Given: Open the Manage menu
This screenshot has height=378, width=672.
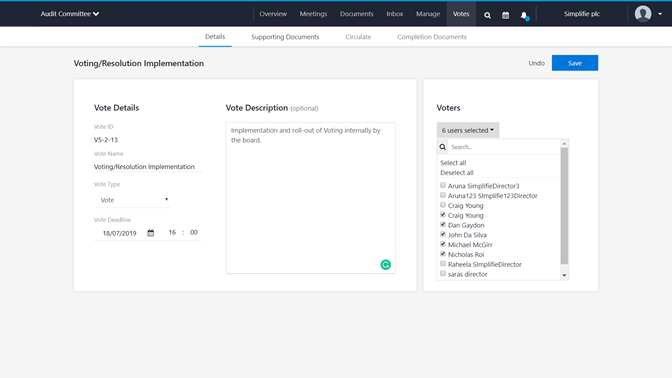Looking at the screenshot, I should [428, 14].
